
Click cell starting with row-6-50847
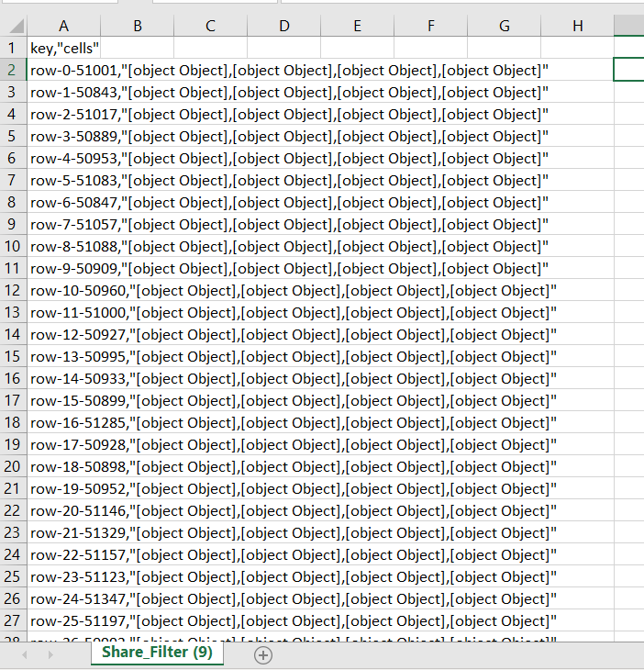(63, 202)
